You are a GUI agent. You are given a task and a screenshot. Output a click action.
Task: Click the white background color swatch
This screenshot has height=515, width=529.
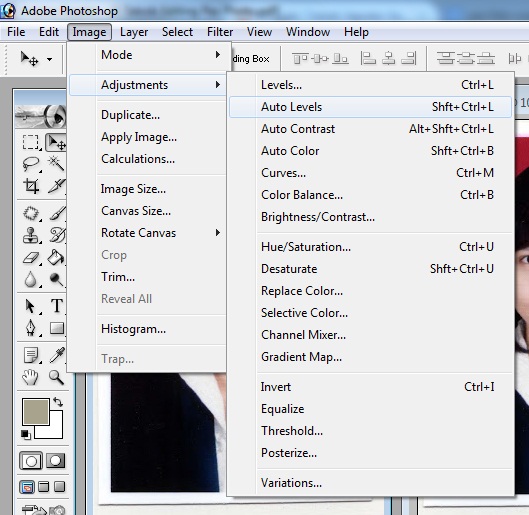pyautogui.click(x=55, y=430)
